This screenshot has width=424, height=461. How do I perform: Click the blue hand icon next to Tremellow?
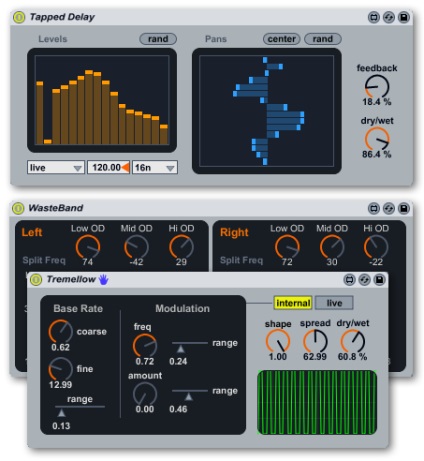coord(104,279)
